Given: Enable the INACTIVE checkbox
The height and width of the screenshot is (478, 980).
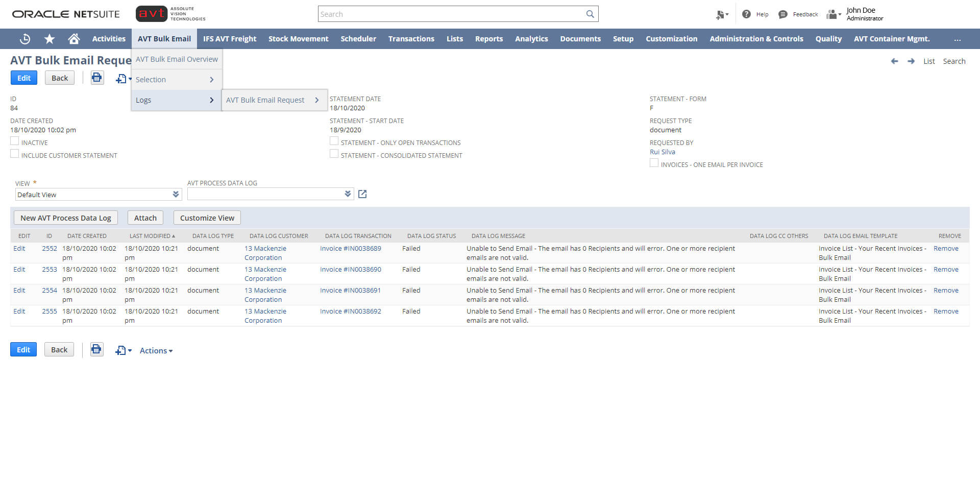Looking at the screenshot, I should click(14, 140).
